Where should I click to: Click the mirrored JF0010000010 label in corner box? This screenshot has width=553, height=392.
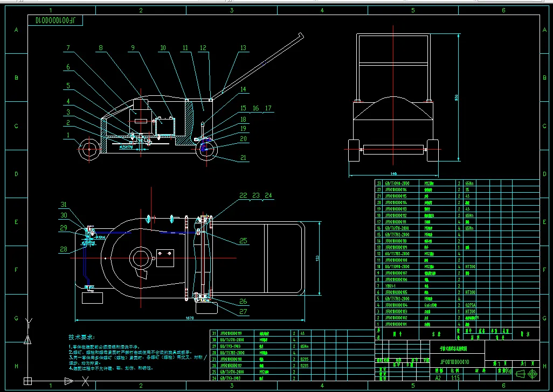coord(56,20)
